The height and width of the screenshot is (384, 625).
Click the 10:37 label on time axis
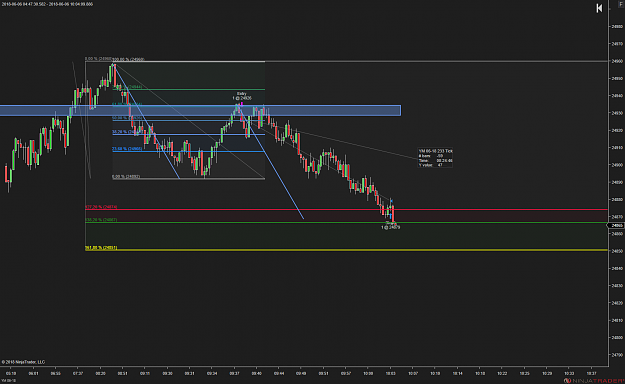(592, 374)
